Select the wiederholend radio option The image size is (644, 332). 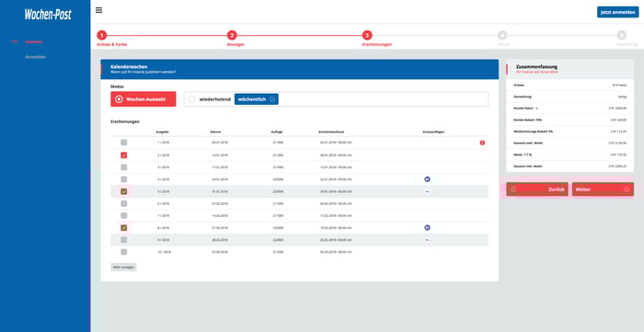pos(191,99)
